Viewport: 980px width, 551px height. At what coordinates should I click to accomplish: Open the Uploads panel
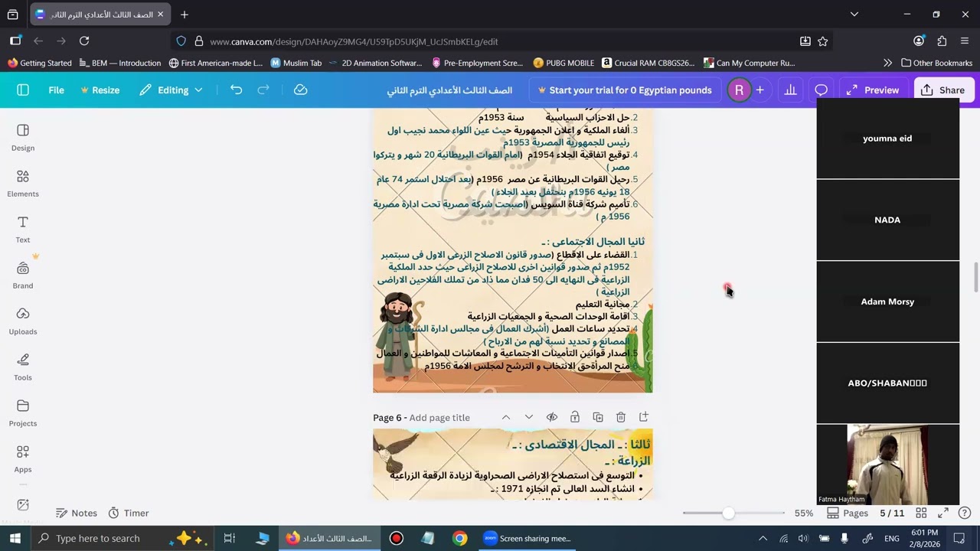point(23,321)
